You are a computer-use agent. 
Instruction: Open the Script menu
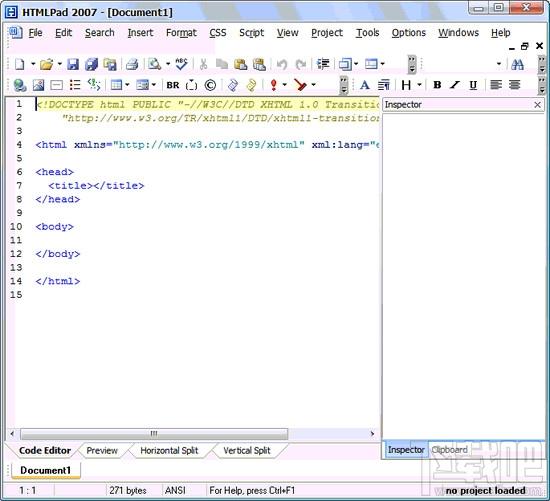(x=251, y=33)
